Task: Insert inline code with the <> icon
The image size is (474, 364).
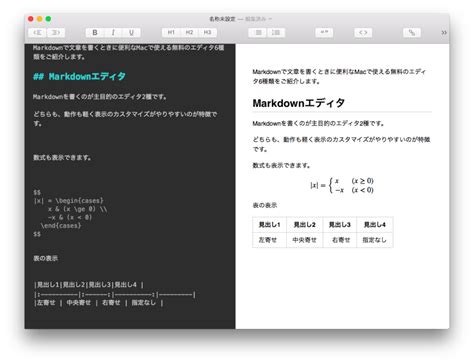Action: pos(363,32)
